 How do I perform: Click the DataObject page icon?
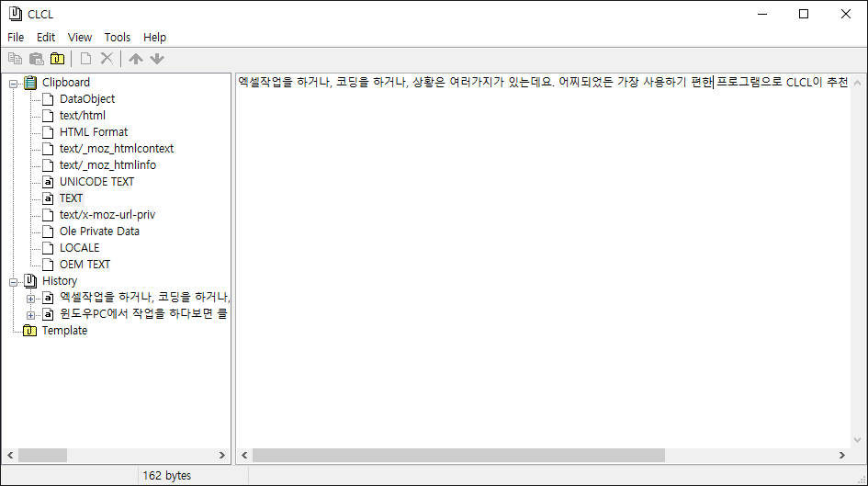coord(48,99)
